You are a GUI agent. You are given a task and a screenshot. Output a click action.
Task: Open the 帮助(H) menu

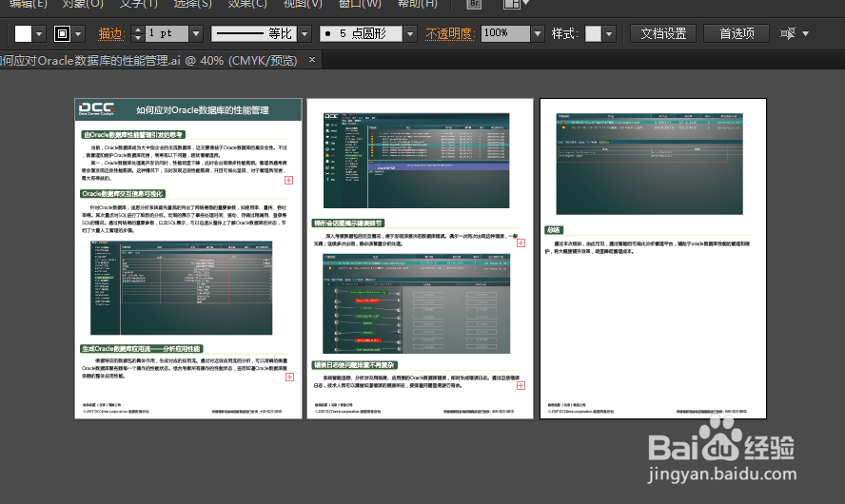click(x=417, y=4)
